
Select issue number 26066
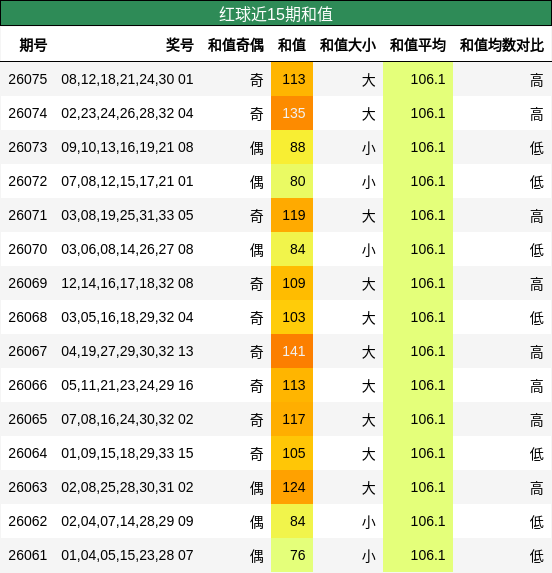click(28, 385)
